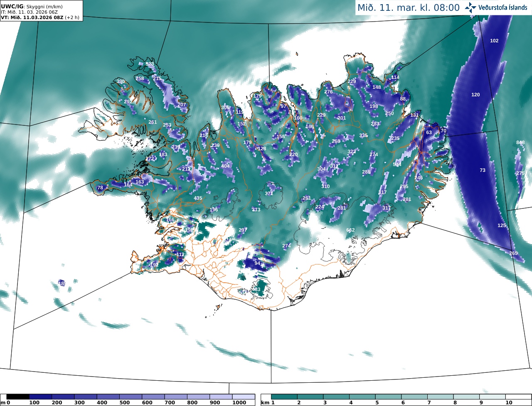Click the visibility value '306' in the north

[x=225, y=108]
